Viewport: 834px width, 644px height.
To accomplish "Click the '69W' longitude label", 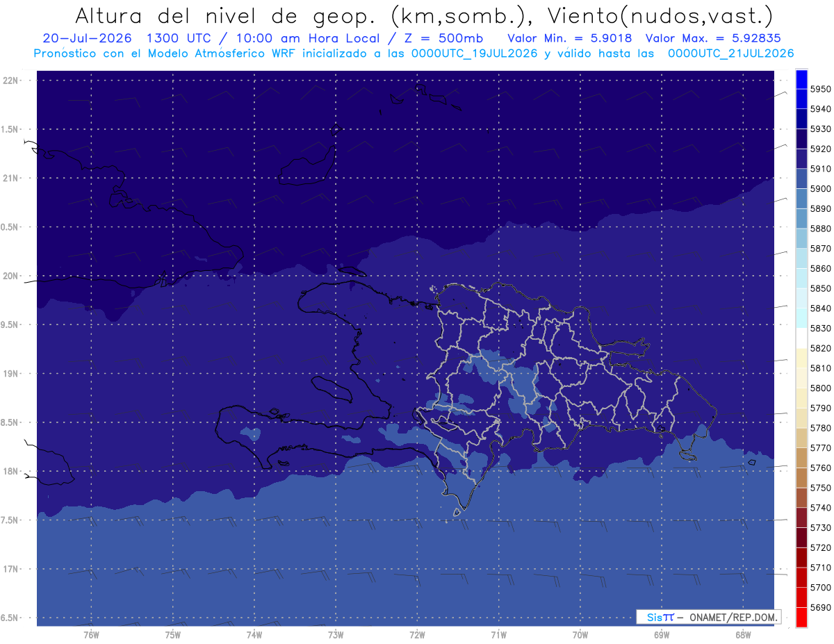I will point(662,635).
